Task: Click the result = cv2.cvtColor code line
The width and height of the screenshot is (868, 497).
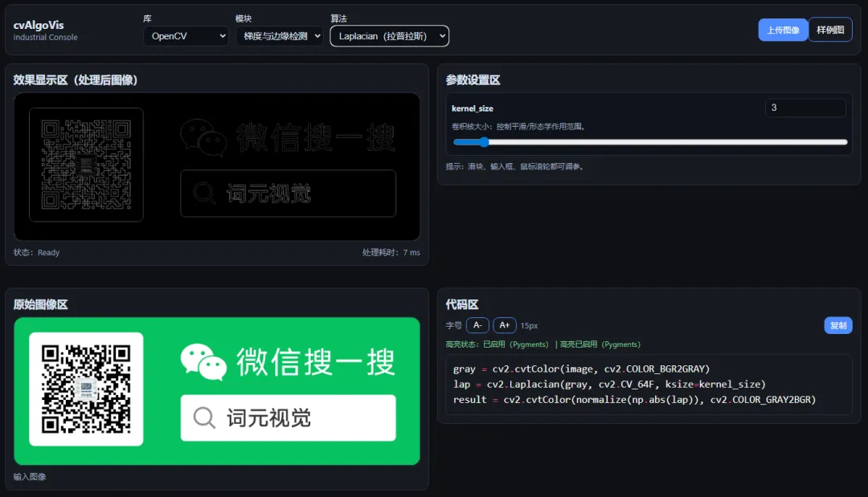Action: click(x=634, y=400)
